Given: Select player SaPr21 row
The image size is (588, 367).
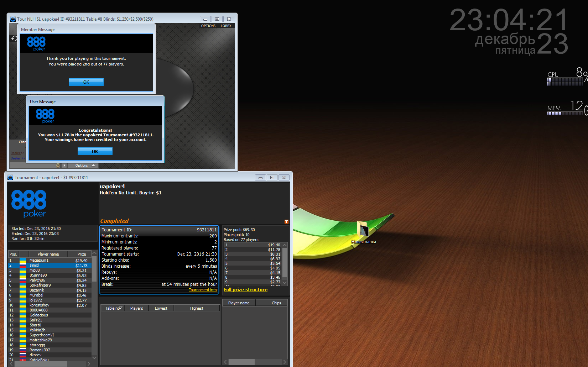Looking at the screenshot, I should point(50,320).
